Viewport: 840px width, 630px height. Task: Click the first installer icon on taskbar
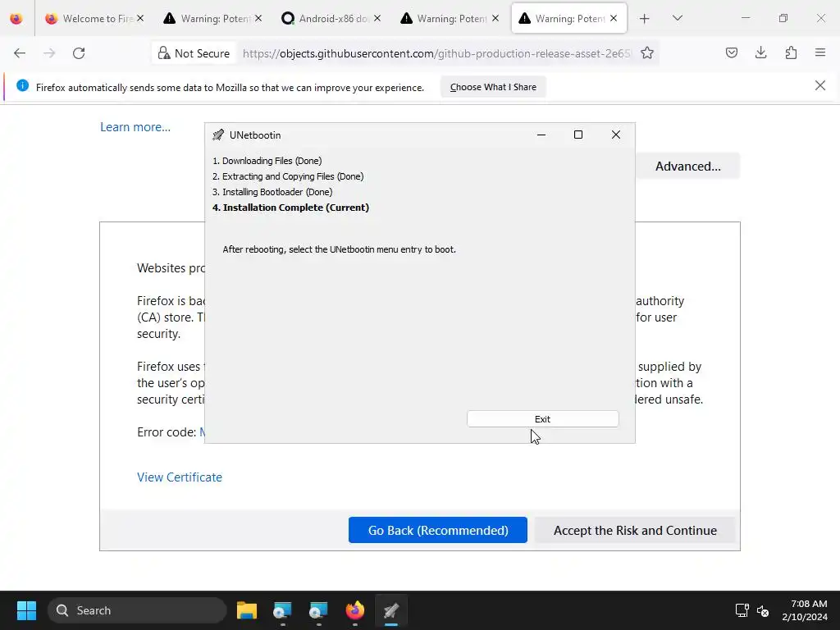click(282, 610)
